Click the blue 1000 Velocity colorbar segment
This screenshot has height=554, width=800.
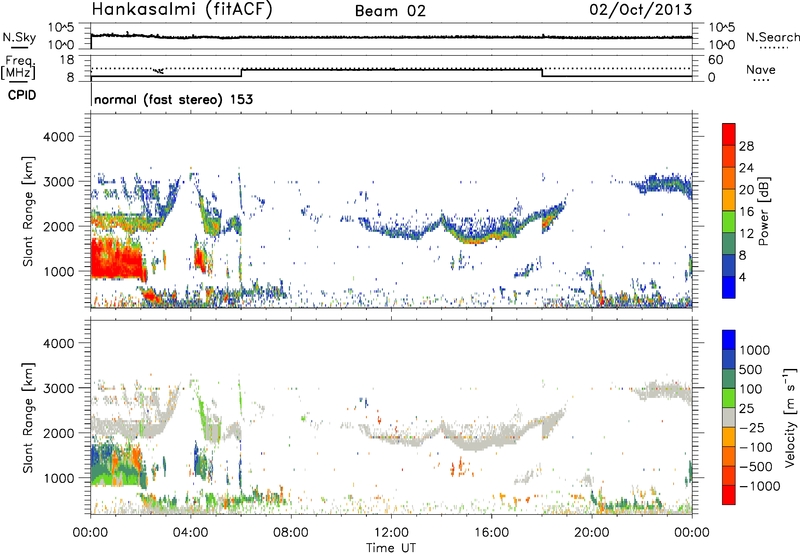point(729,340)
